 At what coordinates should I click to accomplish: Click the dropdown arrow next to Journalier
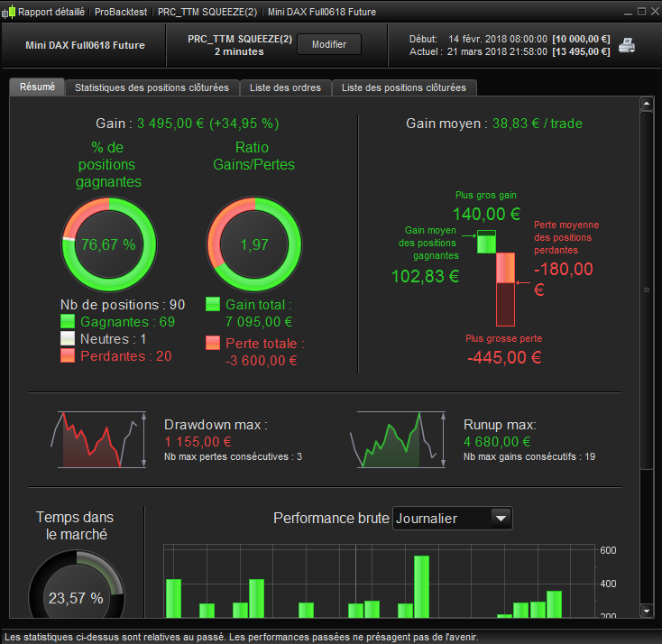(x=501, y=518)
